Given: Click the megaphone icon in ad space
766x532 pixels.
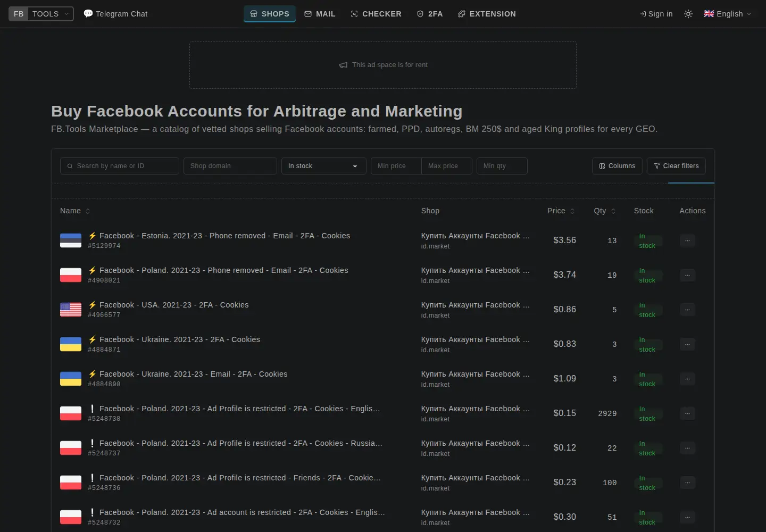Looking at the screenshot, I should 343,65.
